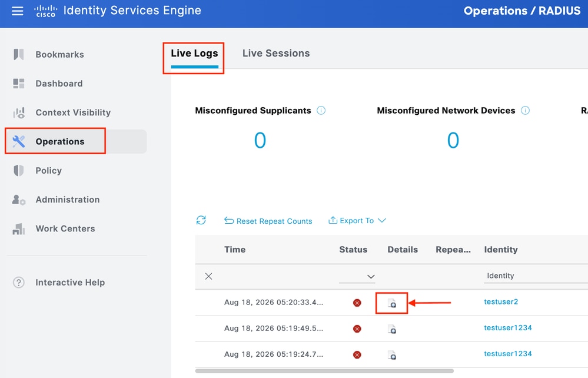Screen dimensions: 588x378
Task: Open the hamburger navigation menu
Action: 17,11
